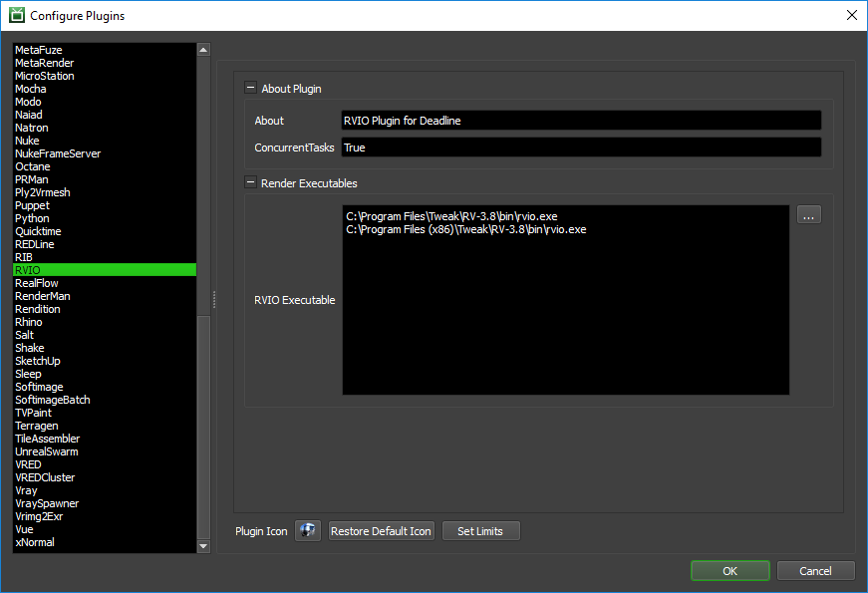Dismiss the dialog with Cancel
Viewport: 868px width, 593px height.
[x=815, y=571]
